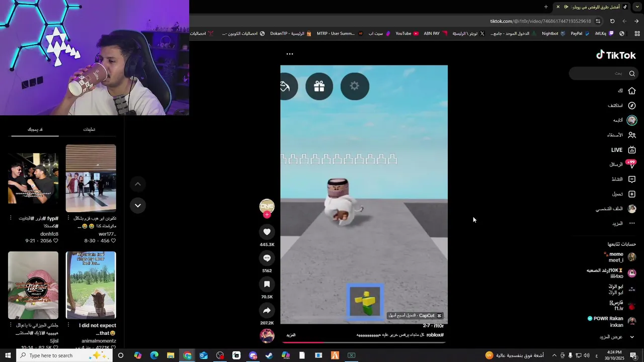644x362 pixels.
Task: Open options for donhfc8 video card
Action: tap(11, 218)
